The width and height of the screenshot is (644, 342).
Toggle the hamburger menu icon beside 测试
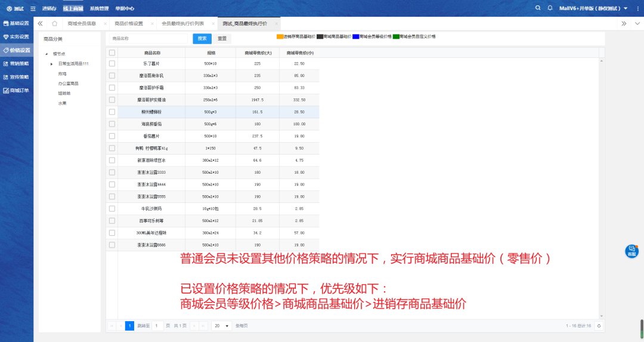(x=33, y=8)
